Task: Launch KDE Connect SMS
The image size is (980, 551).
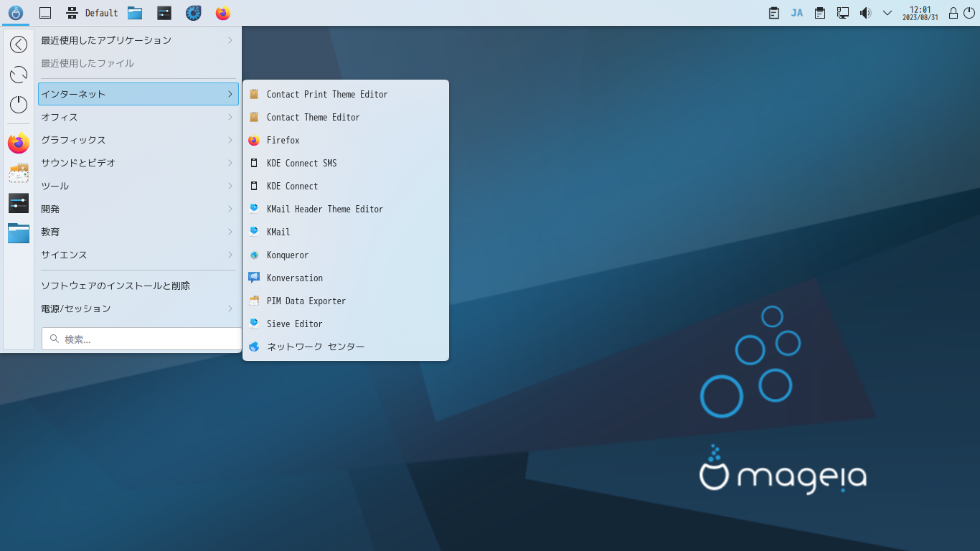Action: click(346, 163)
